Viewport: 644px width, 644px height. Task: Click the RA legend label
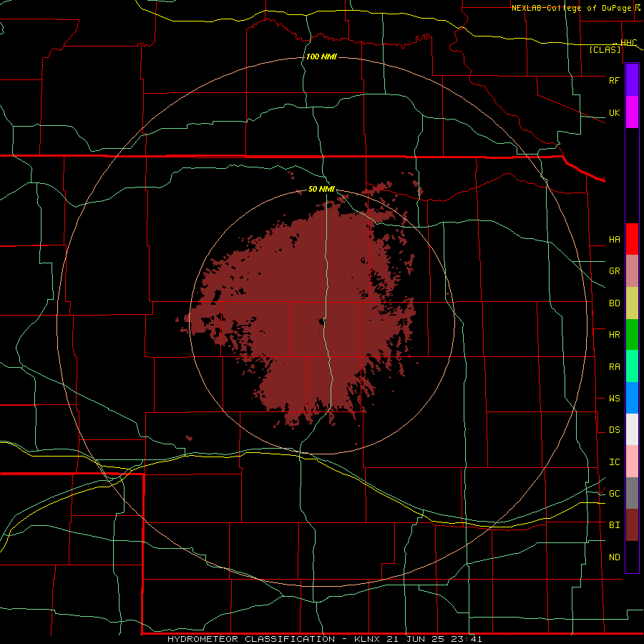614,367
